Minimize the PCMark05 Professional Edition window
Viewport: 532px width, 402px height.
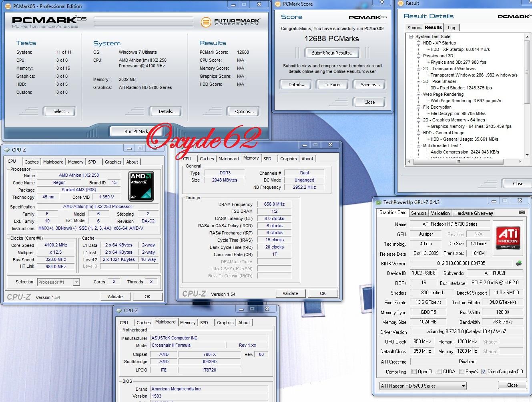click(234, 5)
